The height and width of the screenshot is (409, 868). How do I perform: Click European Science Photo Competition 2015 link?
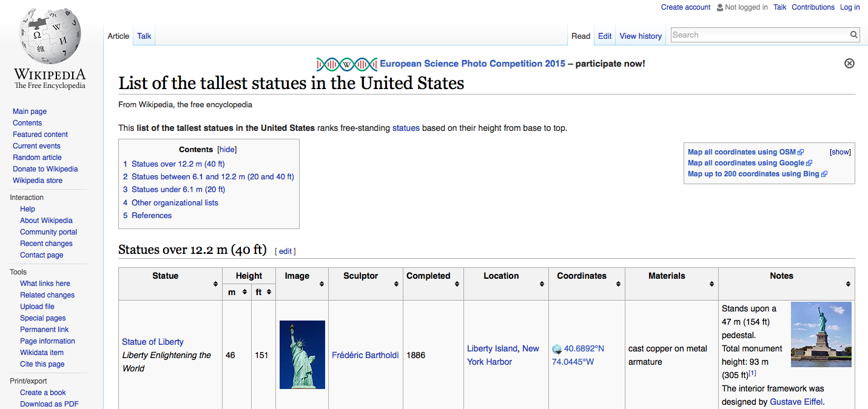(473, 64)
